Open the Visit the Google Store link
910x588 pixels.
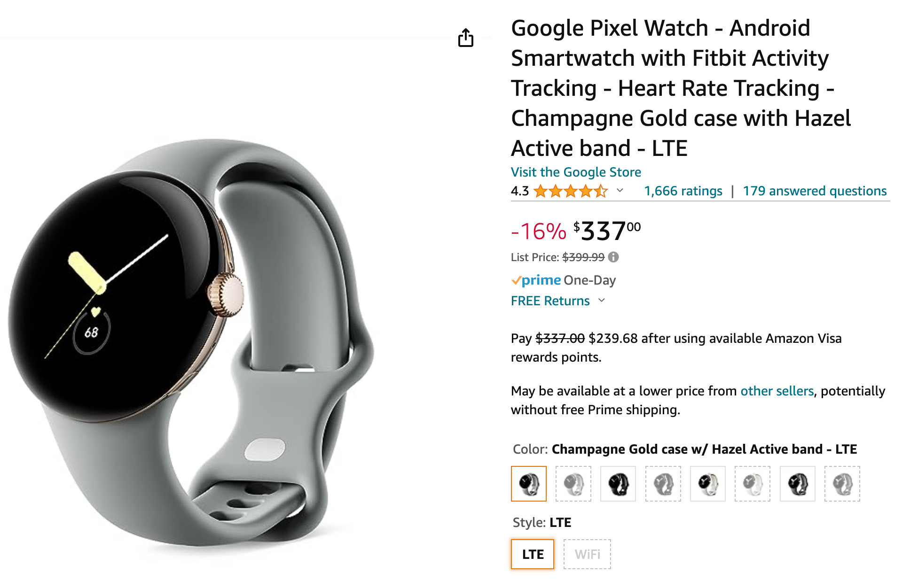pyautogui.click(x=576, y=172)
